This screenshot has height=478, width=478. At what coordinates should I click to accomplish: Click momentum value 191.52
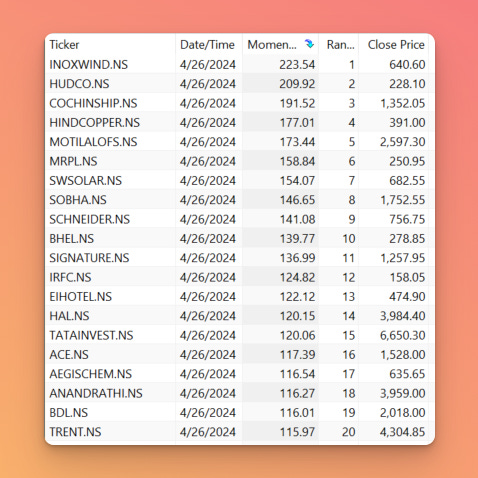(297, 103)
